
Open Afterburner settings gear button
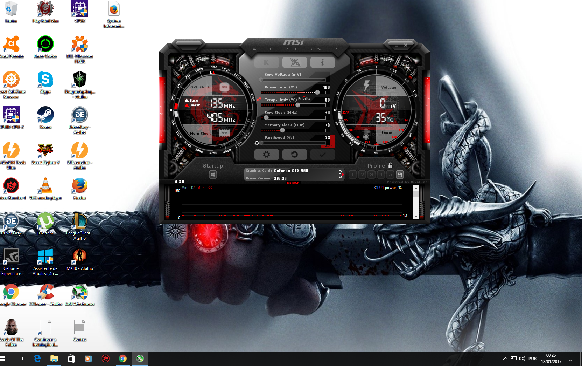tap(266, 155)
